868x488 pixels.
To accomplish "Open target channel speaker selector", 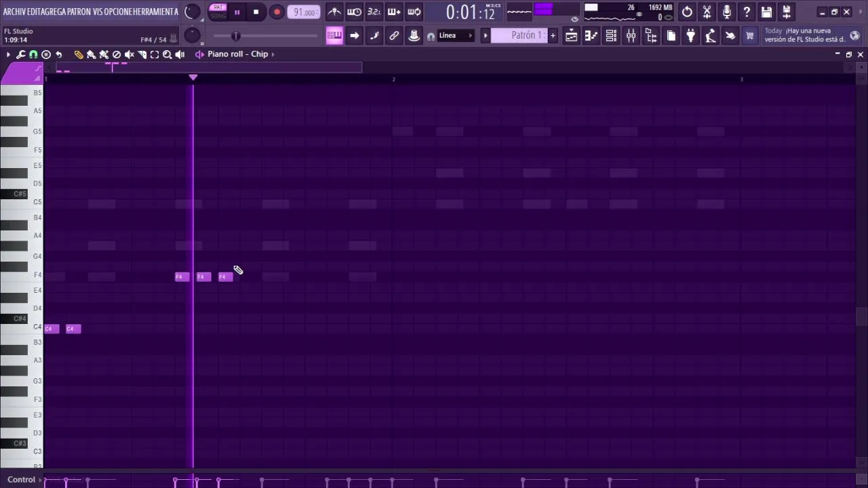I will pyautogui.click(x=199, y=54).
